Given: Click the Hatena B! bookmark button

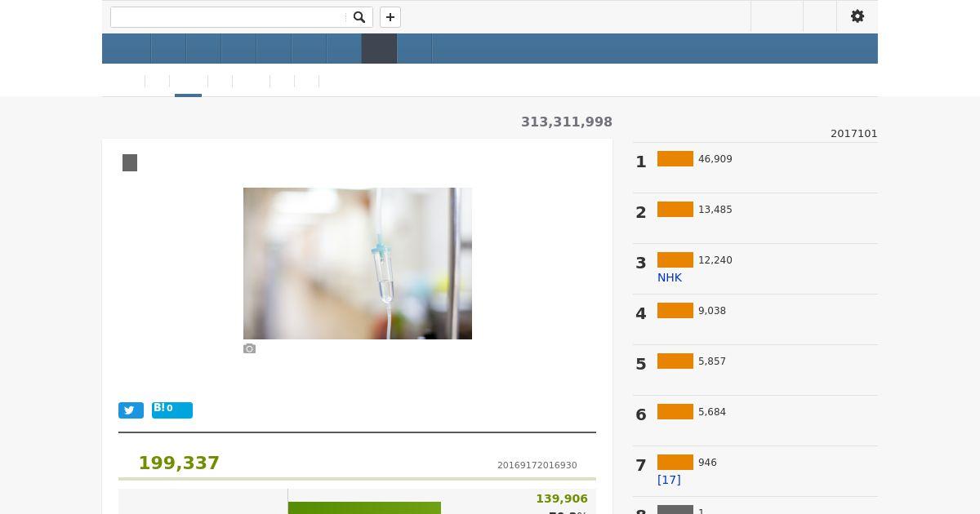Looking at the screenshot, I should (x=172, y=410).
